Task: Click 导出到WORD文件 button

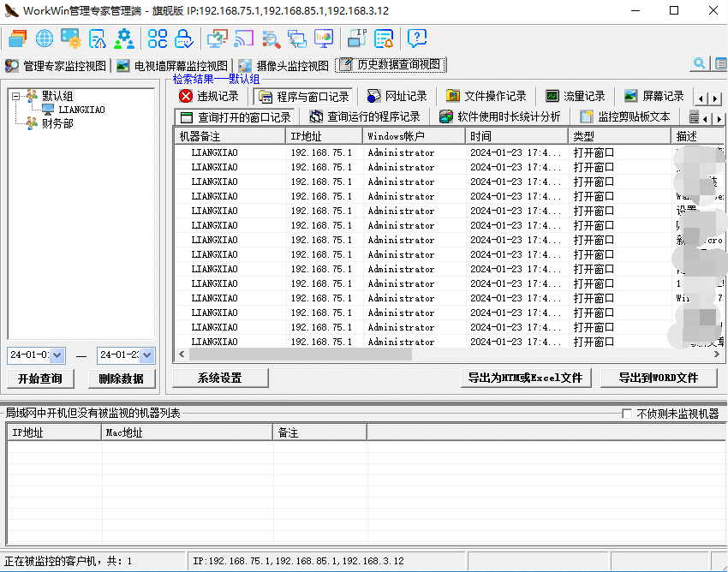Action: (x=659, y=378)
